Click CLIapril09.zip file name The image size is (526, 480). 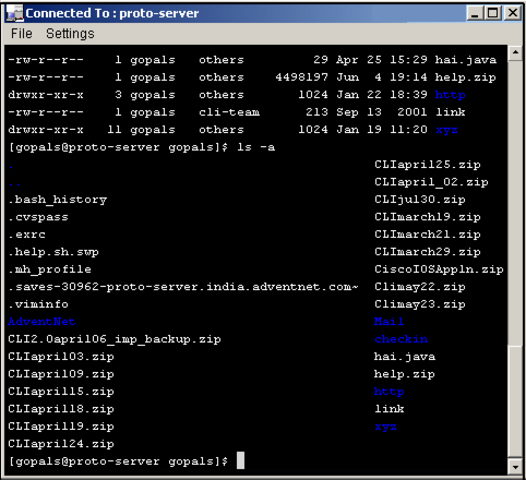(61, 374)
